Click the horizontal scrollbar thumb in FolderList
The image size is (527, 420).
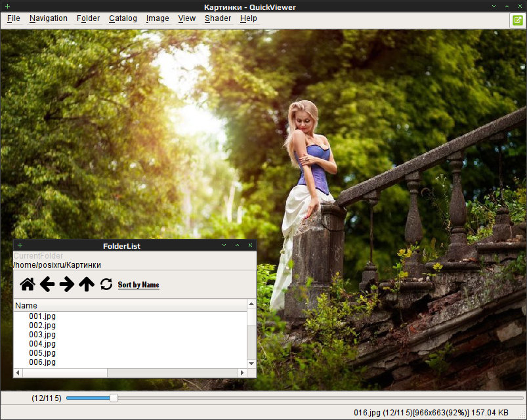click(x=65, y=373)
